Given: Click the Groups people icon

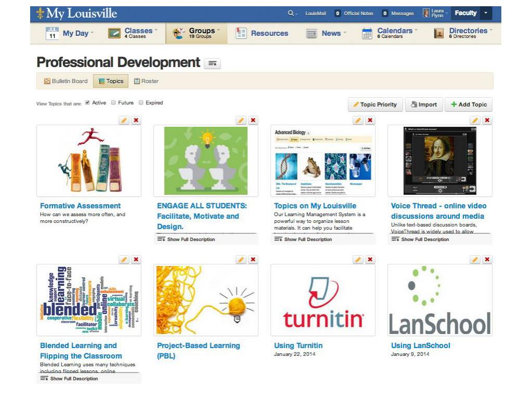Looking at the screenshot, I should pyautogui.click(x=179, y=33).
